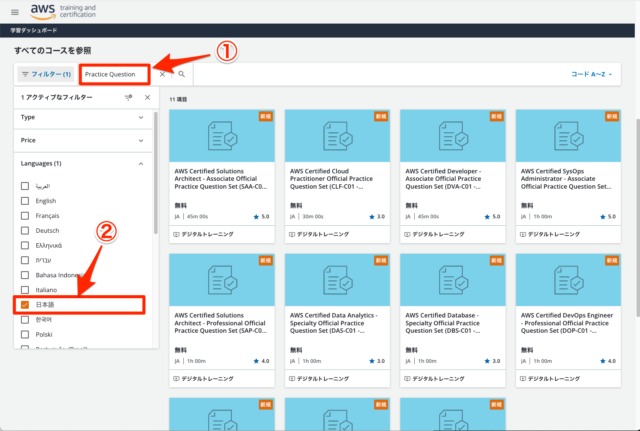Click デジタルトレーニング label on Data Analytics card
The height and width of the screenshot is (431, 640).
[323, 379]
